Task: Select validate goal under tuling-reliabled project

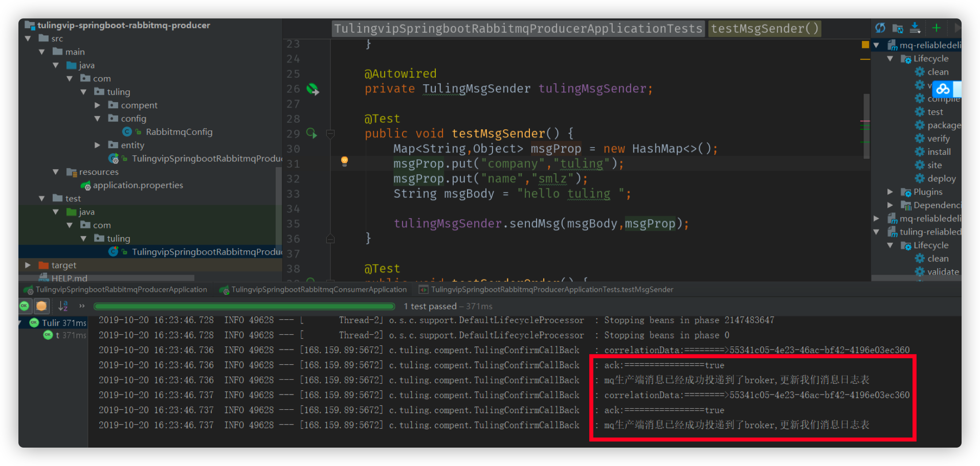Action: point(943,272)
